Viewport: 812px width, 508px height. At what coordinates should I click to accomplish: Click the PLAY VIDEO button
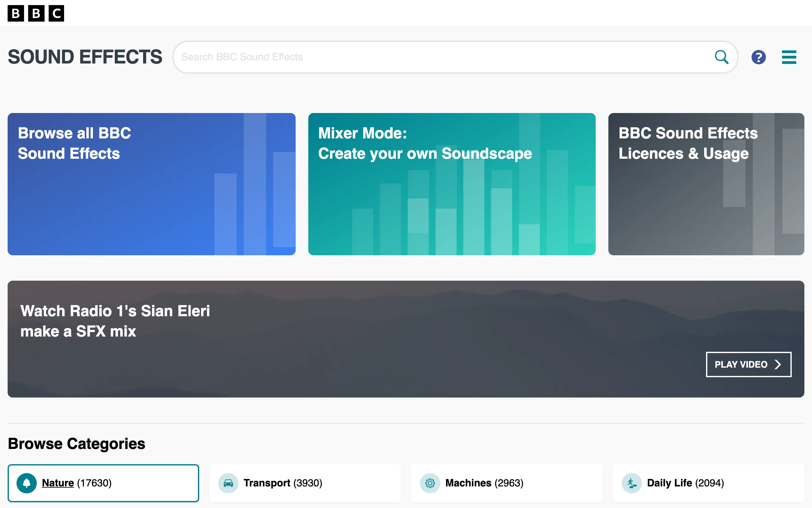pos(749,364)
